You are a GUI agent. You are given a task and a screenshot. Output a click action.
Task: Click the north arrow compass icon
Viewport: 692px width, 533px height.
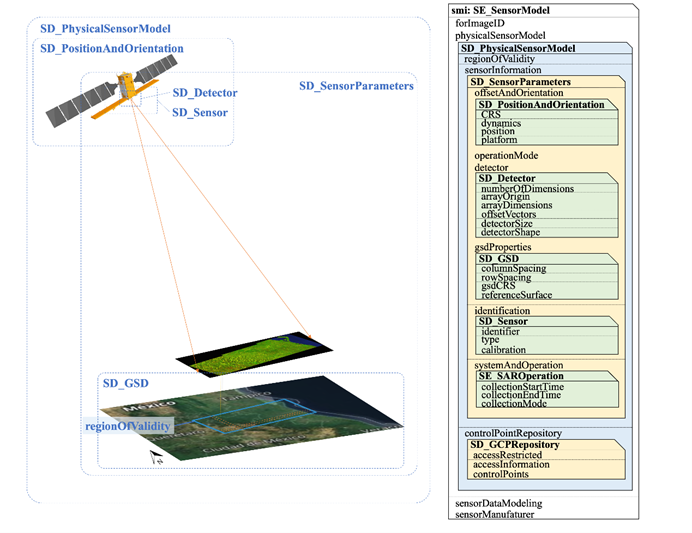(x=156, y=457)
